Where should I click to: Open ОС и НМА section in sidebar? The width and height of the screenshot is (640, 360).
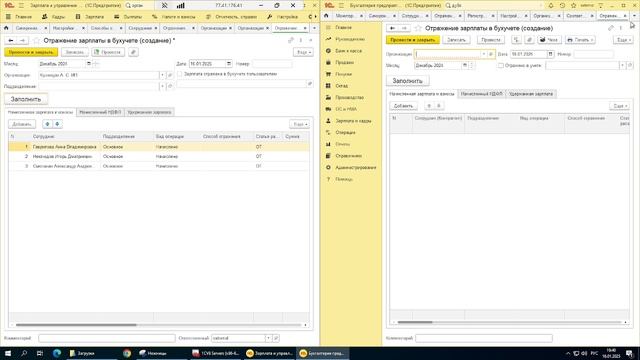pos(346,109)
